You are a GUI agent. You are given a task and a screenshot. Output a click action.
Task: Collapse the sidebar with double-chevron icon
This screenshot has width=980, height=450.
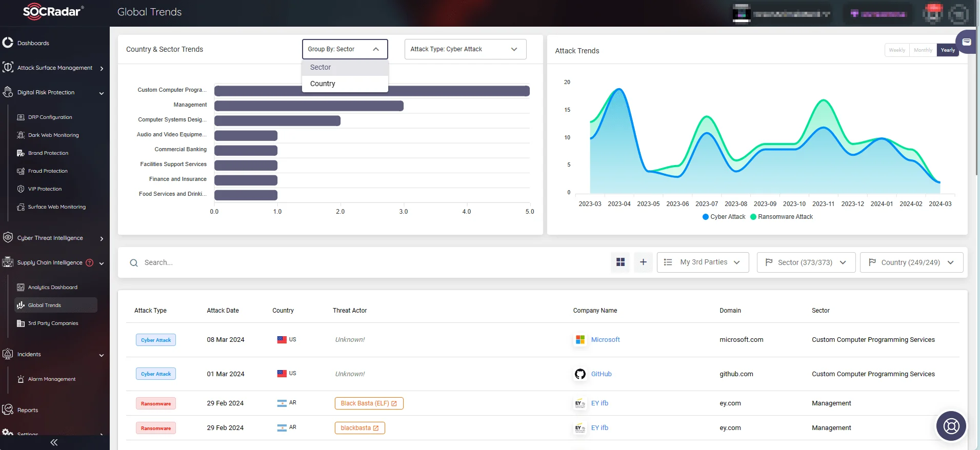pyautogui.click(x=54, y=442)
